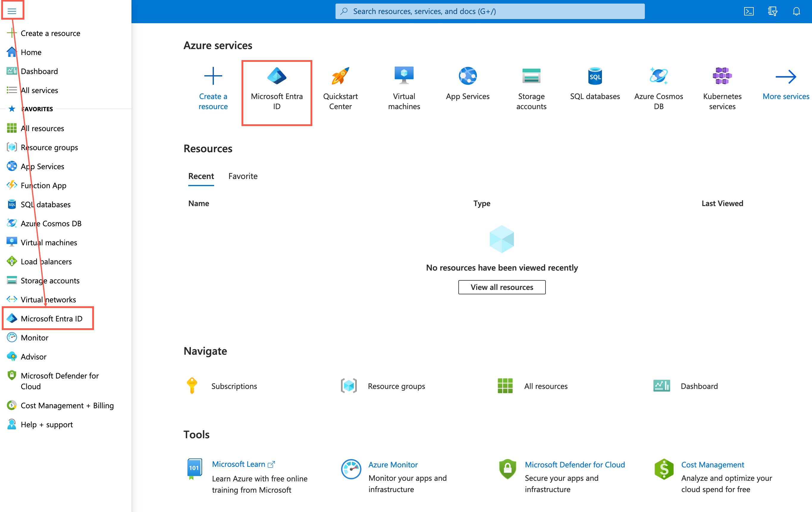Open Microsoft Entra ID in sidebar
This screenshot has width=812, height=512.
(51, 318)
